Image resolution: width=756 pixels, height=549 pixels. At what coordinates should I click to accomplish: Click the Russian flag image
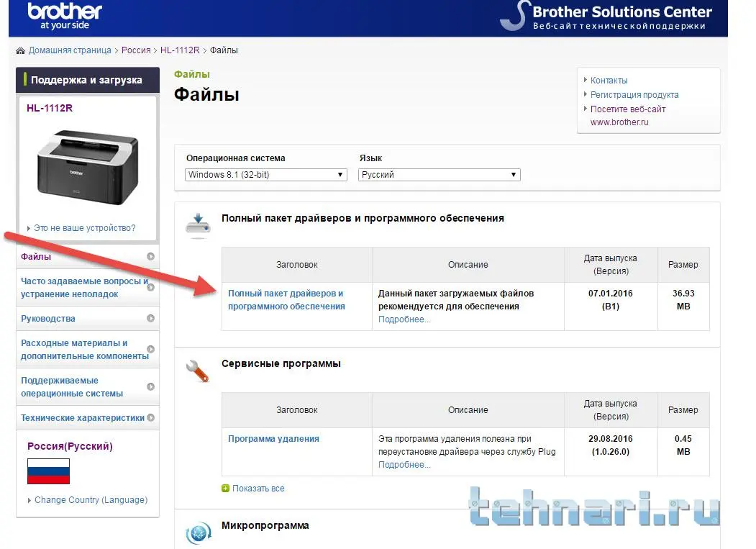[x=48, y=471]
